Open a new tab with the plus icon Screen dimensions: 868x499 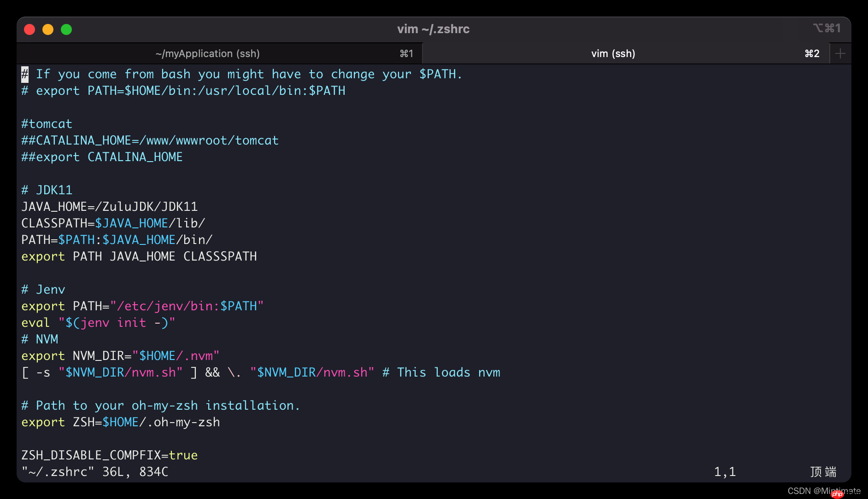(x=839, y=53)
